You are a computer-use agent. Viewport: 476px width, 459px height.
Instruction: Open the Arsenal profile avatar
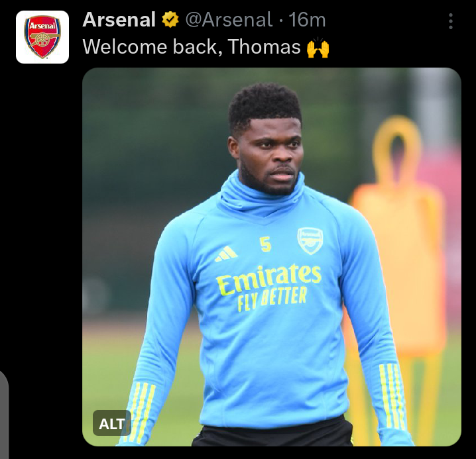click(x=42, y=37)
